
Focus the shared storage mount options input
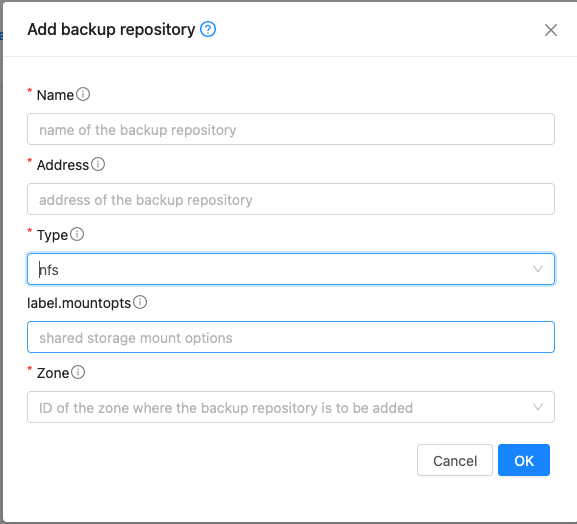(x=291, y=337)
